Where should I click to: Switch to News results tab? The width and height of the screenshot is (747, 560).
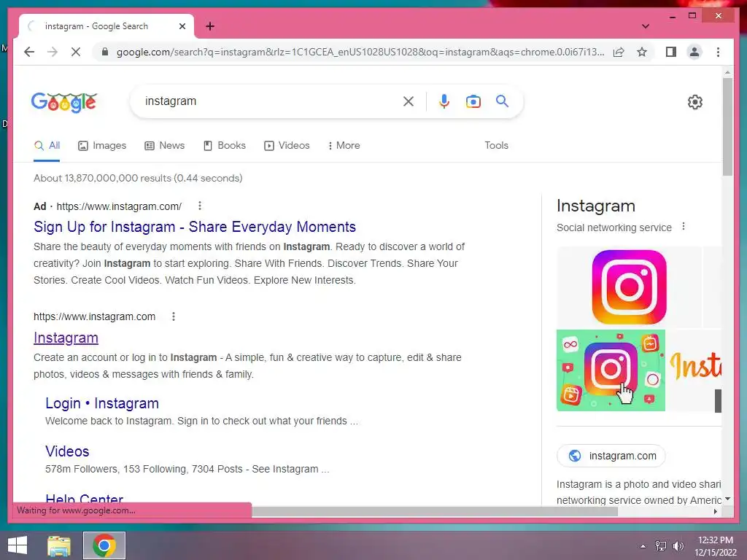(164, 146)
